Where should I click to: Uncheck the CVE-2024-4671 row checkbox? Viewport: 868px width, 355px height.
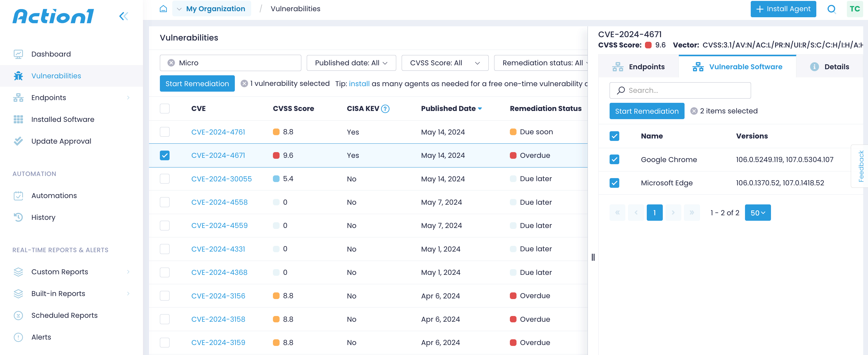pyautogui.click(x=164, y=155)
